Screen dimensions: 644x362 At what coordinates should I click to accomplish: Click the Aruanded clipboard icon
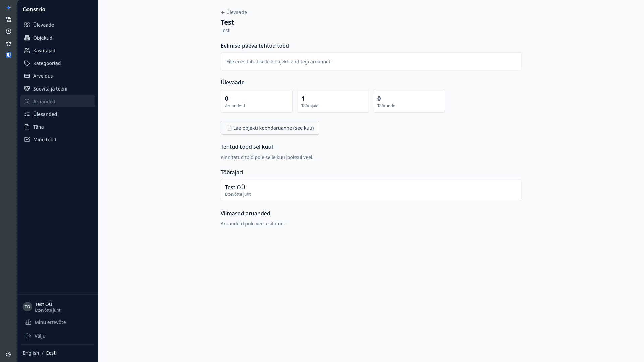coord(27,102)
